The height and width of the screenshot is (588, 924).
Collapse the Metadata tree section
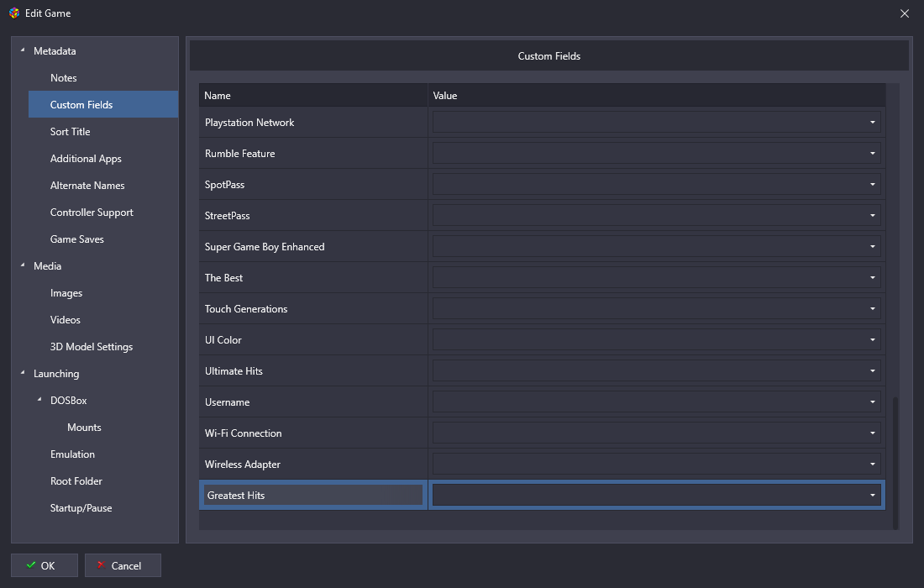[23, 50]
